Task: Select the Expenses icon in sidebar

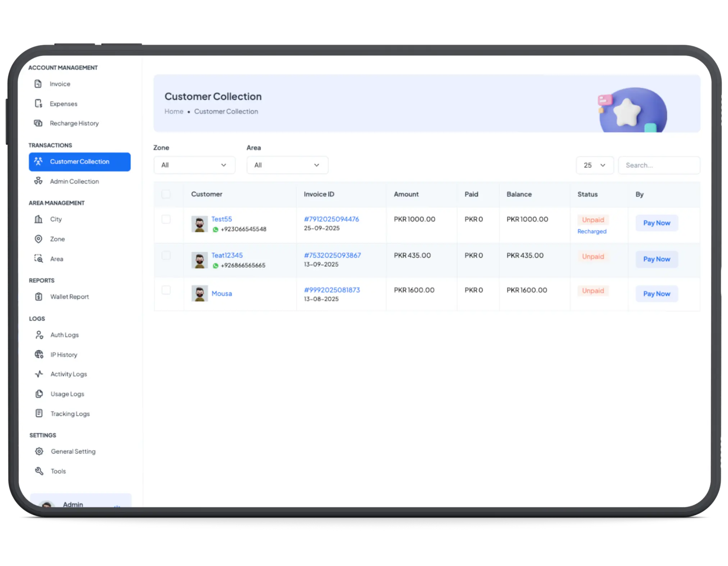Action: click(39, 103)
